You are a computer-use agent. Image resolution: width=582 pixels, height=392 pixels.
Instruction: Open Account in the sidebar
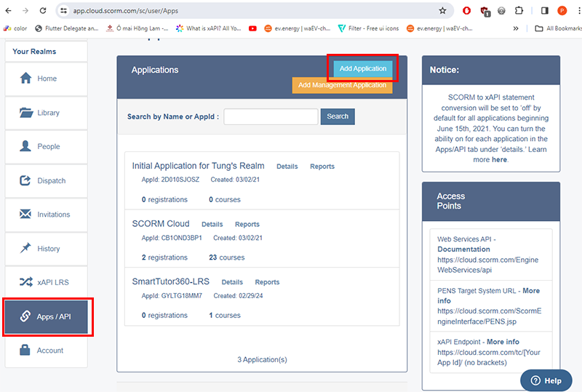point(47,351)
